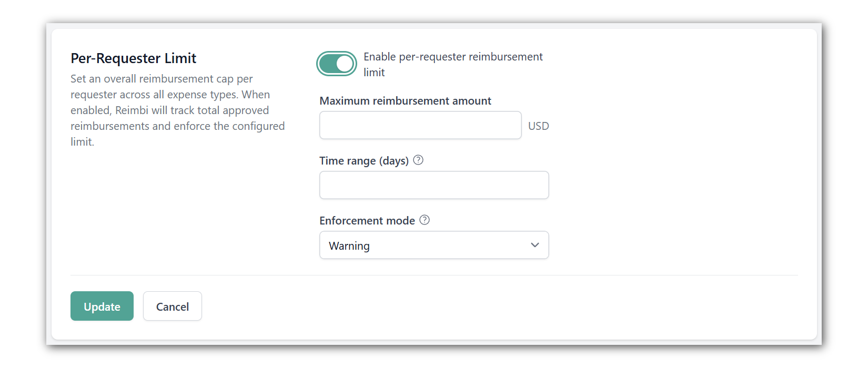Click the description paragraph mentioning Reimbi
This screenshot has width=868, height=368.
178,110
